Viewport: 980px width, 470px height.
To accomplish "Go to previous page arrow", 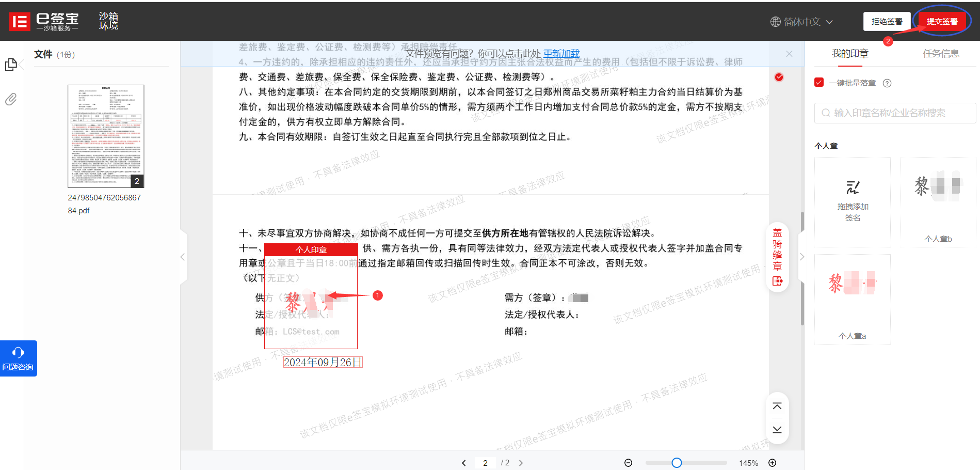I will pos(463,463).
